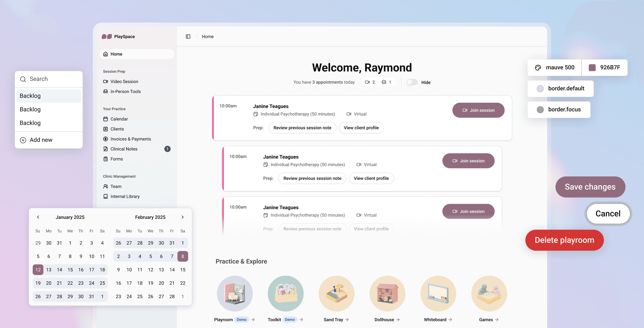Image resolution: width=644 pixels, height=328 pixels.
Task: Click the Delete playroom button
Action: tap(564, 240)
